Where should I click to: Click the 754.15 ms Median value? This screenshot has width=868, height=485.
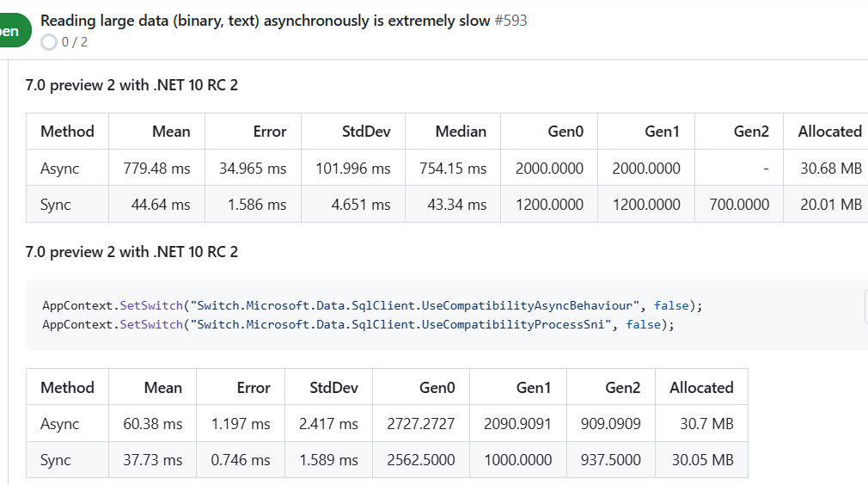(453, 169)
